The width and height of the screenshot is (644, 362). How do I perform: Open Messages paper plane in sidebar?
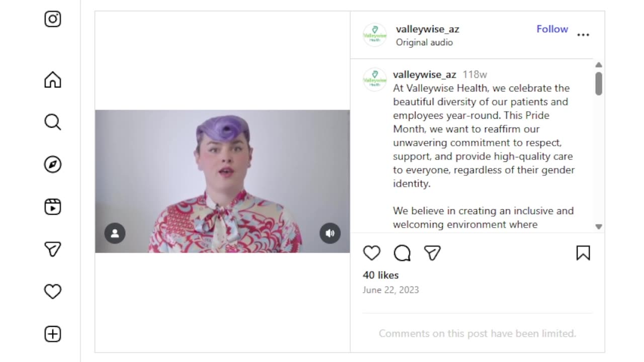pyautogui.click(x=53, y=249)
